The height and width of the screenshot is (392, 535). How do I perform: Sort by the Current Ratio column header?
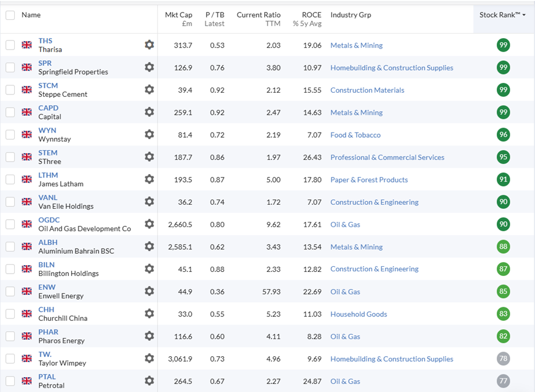pos(258,19)
